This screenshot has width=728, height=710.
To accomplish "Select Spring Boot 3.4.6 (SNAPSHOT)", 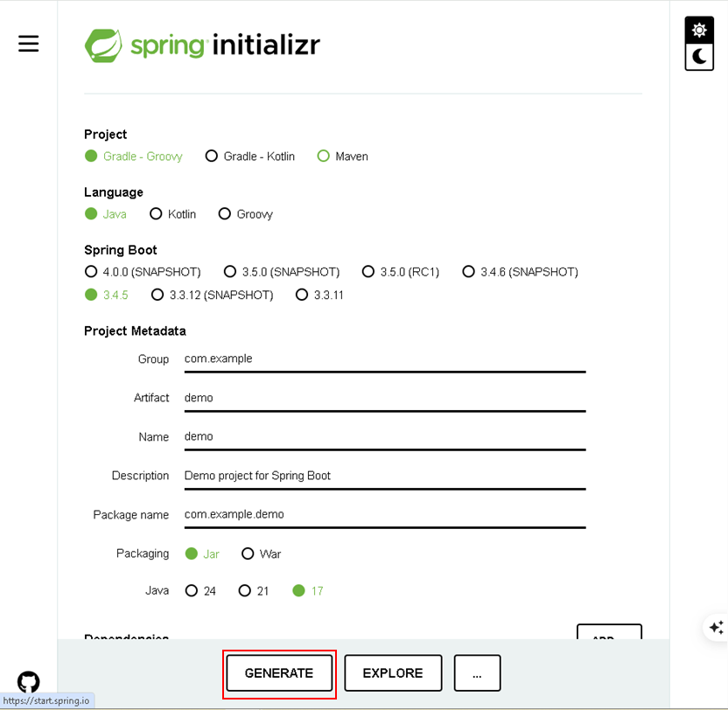I will [521, 272].
